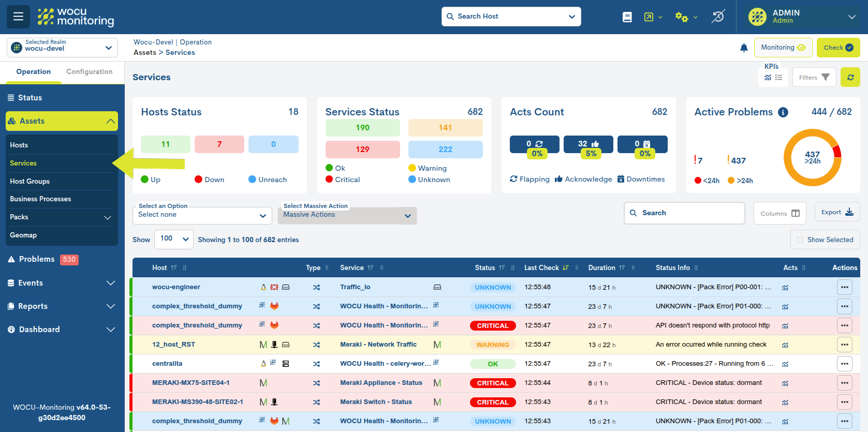Click type icon for MERAKI-MX75-SITE04-1 row
The height and width of the screenshot is (432, 868).
click(x=316, y=383)
